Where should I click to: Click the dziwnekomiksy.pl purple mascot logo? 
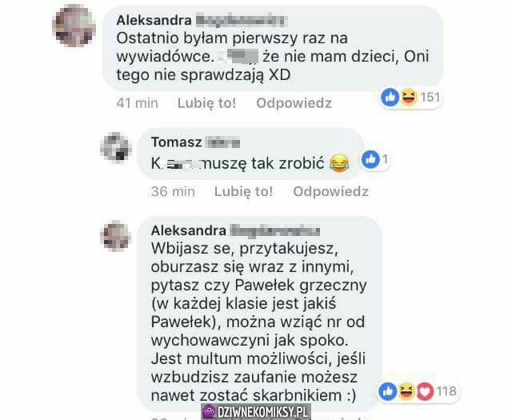(x=209, y=411)
